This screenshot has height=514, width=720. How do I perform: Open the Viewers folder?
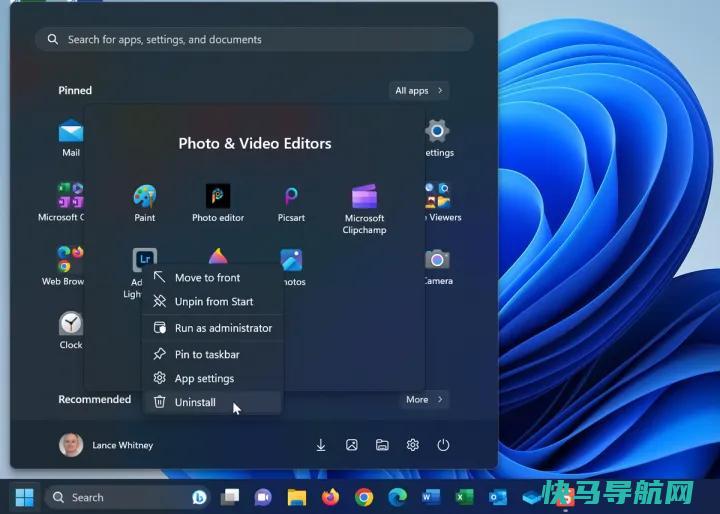click(438, 195)
